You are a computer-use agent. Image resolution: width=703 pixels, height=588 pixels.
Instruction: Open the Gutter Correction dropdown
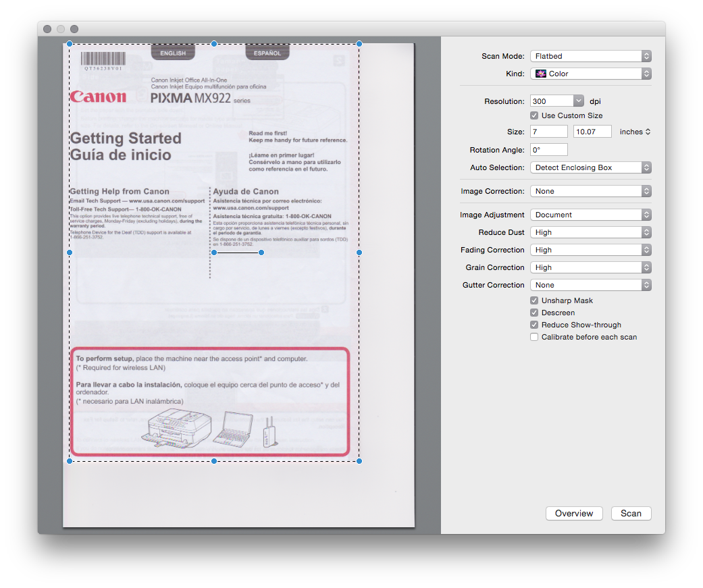point(590,284)
